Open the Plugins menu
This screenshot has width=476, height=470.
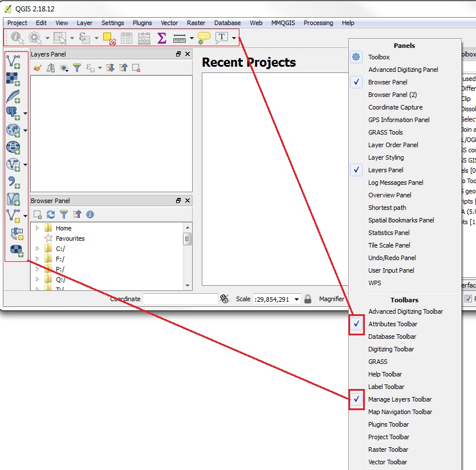[x=142, y=23]
